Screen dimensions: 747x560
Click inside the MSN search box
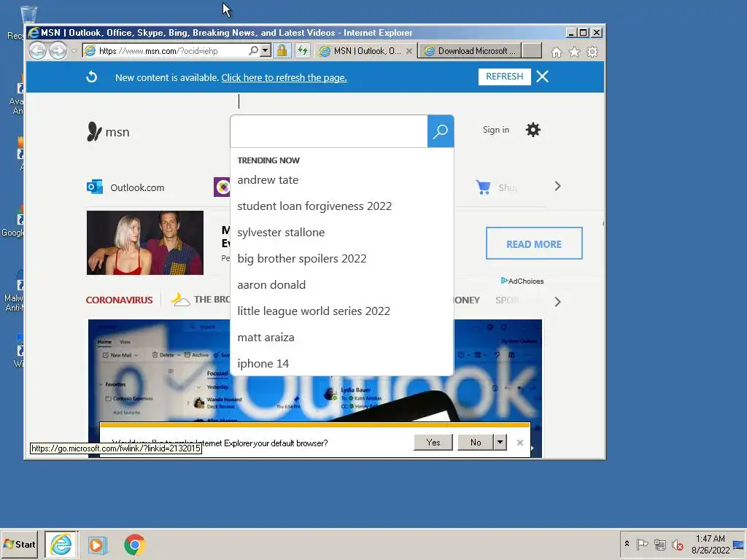329,131
